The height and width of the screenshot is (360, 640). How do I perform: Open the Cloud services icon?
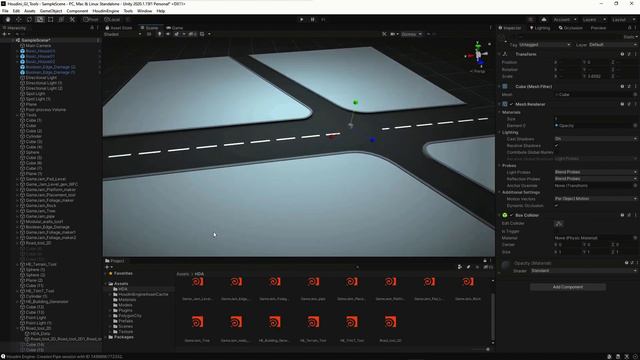click(x=544, y=20)
